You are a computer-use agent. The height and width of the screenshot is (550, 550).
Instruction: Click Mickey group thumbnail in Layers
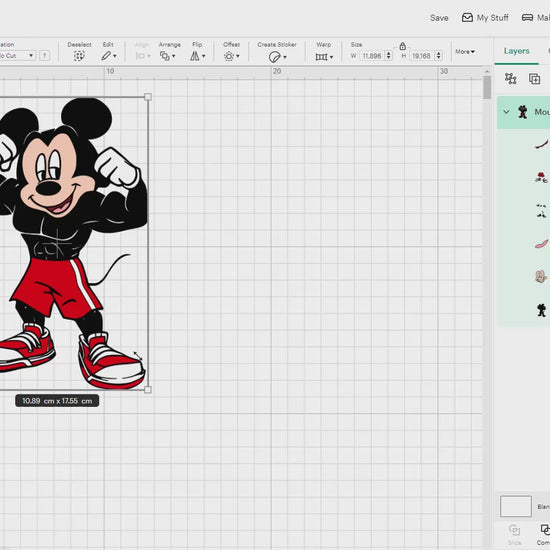click(x=523, y=112)
